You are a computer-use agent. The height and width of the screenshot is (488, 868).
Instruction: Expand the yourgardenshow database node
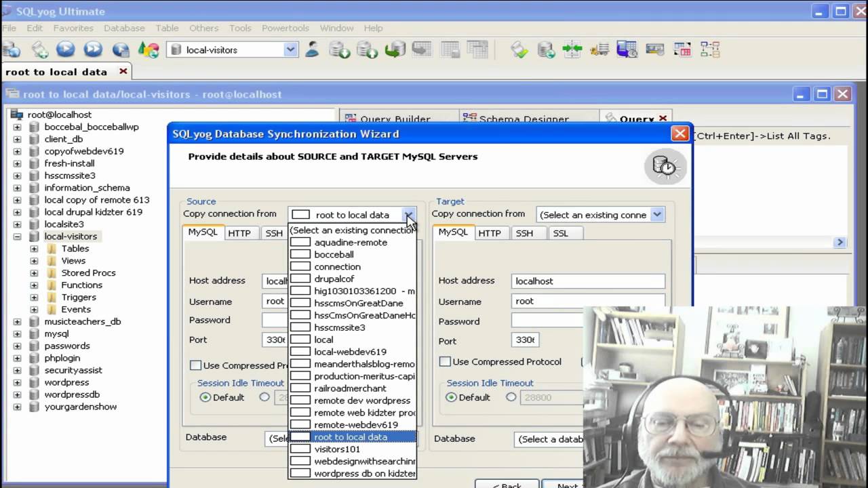coord(17,407)
